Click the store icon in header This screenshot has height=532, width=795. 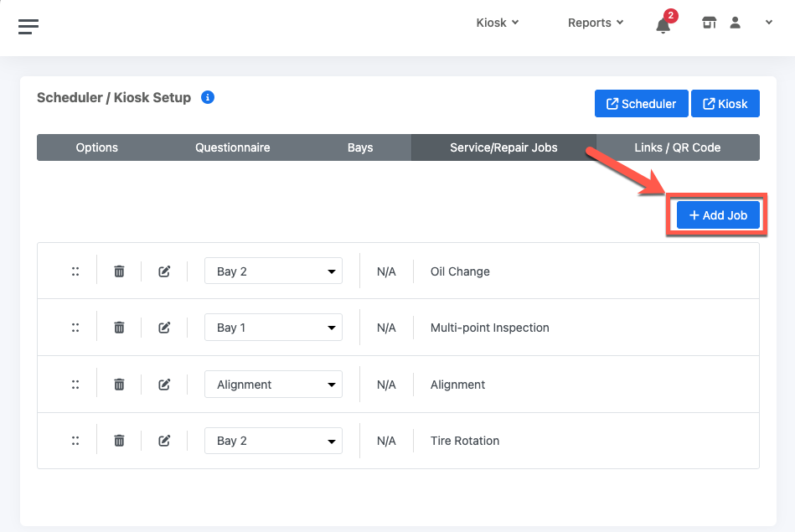click(709, 23)
